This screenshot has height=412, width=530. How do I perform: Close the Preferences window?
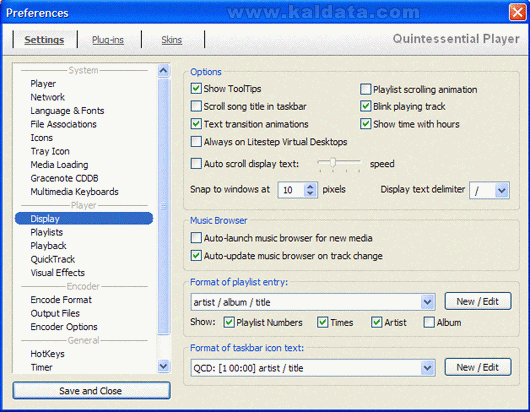coord(517,13)
